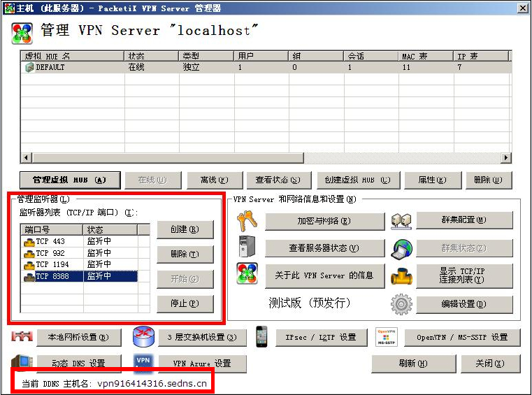Click the phone icon beside IPsec / L2TP 设置
The height and width of the screenshot is (395, 532).
click(x=261, y=337)
